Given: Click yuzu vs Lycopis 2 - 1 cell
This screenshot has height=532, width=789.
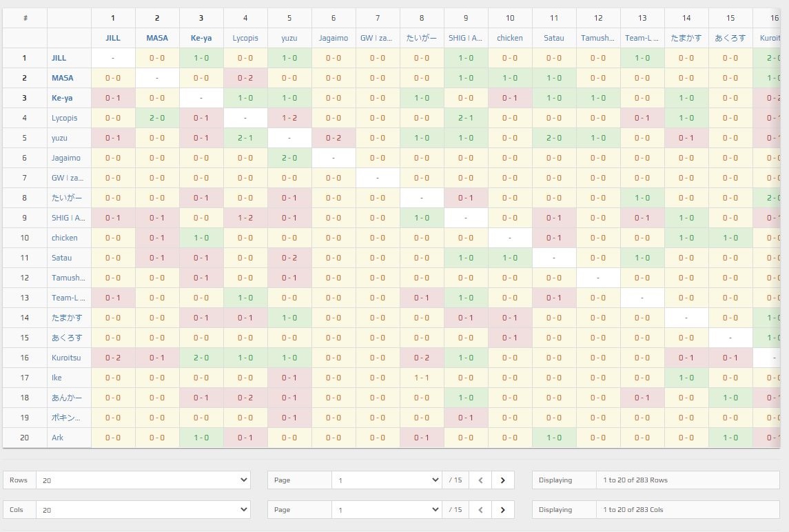Looking at the screenshot, I should [x=245, y=138].
